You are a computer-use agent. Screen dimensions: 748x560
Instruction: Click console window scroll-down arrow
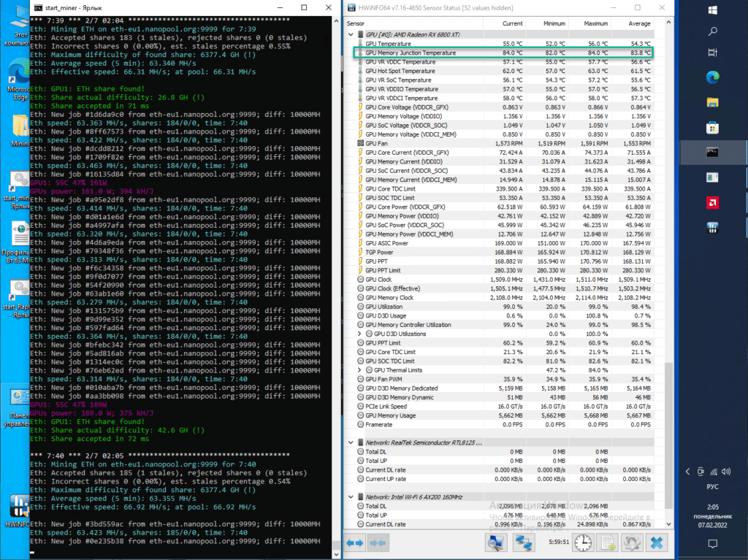point(336,554)
